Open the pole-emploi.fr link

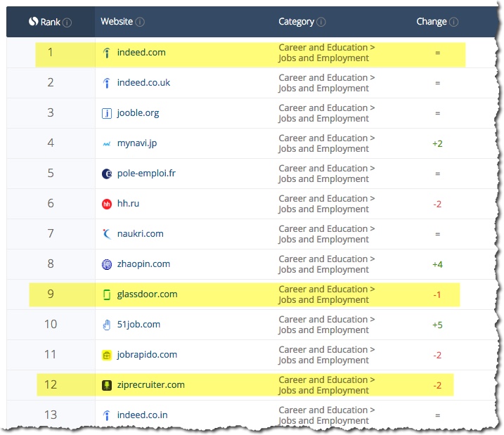coord(147,174)
